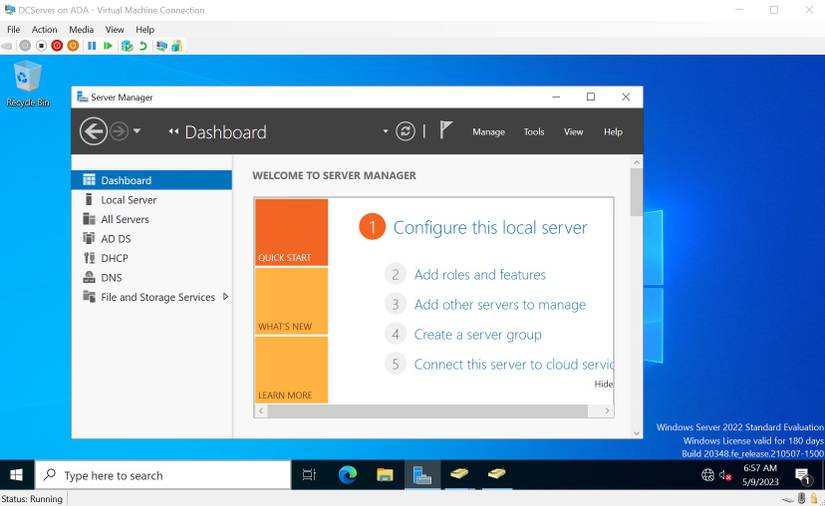
Task: Click the muted speaker tray icon
Action: (726, 475)
